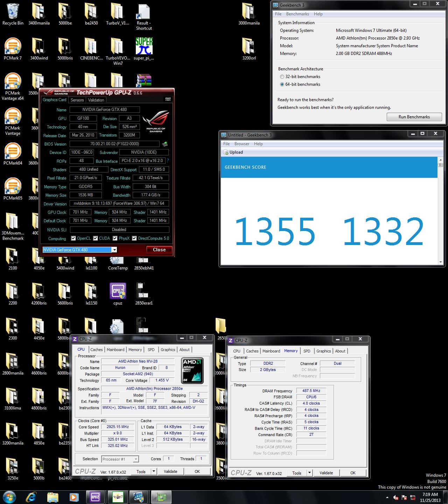Open Caches tab in CPU-Z CPU-tab window

pyautogui.click(x=96, y=350)
